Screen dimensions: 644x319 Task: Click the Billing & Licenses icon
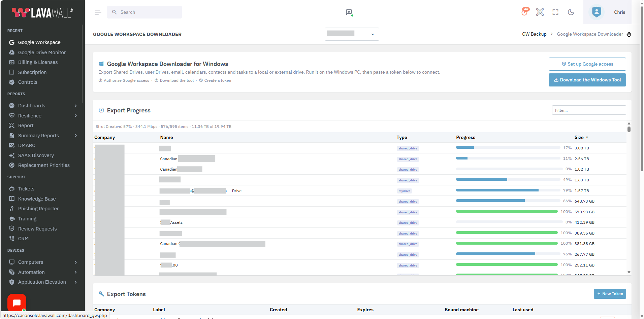tap(12, 62)
